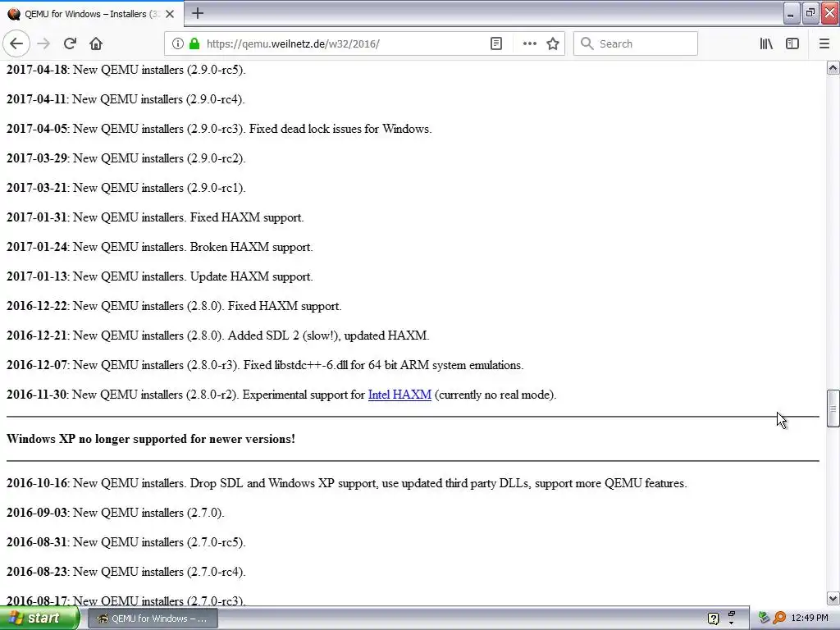The image size is (840, 630).
Task: Click the forward navigation arrow
Action: point(43,44)
